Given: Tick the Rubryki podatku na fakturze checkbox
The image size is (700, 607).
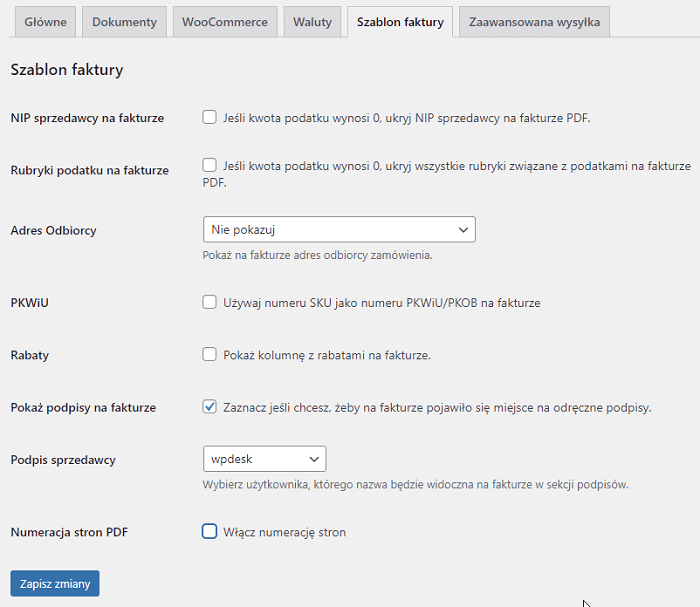Looking at the screenshot, I should point(209,165).
